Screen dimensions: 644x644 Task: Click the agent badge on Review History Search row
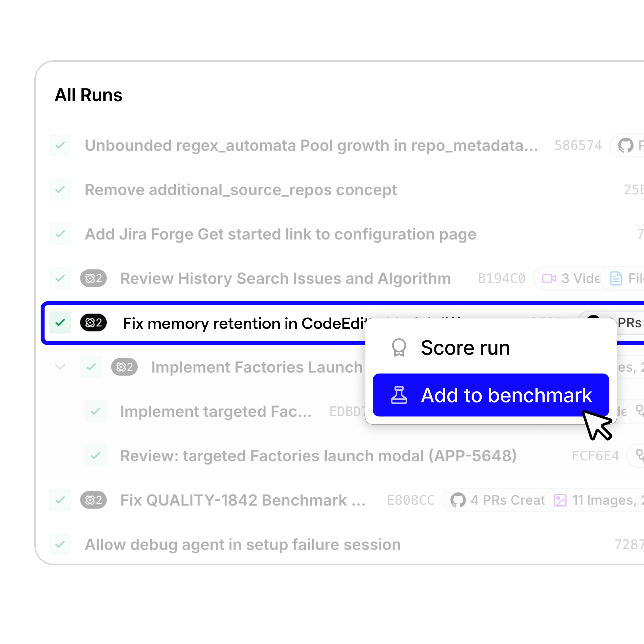[x=93, y=278]
